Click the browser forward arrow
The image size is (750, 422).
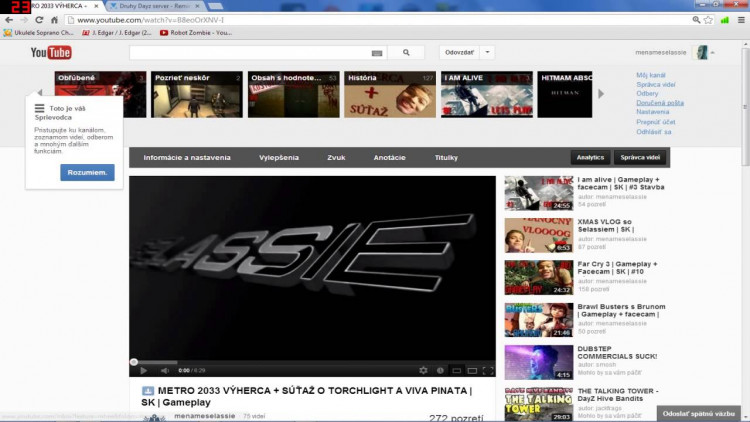coord(24,20)
